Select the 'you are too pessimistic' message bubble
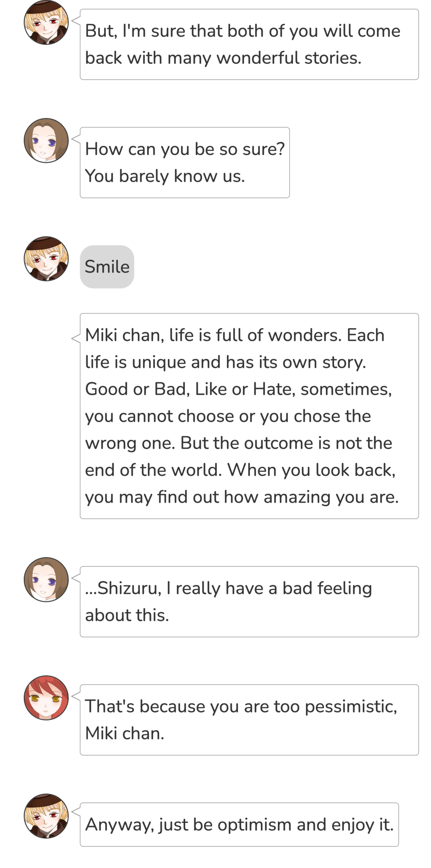The height and width of the screenshot is (868, 431). pyautogui.click(x=249, y=720)
